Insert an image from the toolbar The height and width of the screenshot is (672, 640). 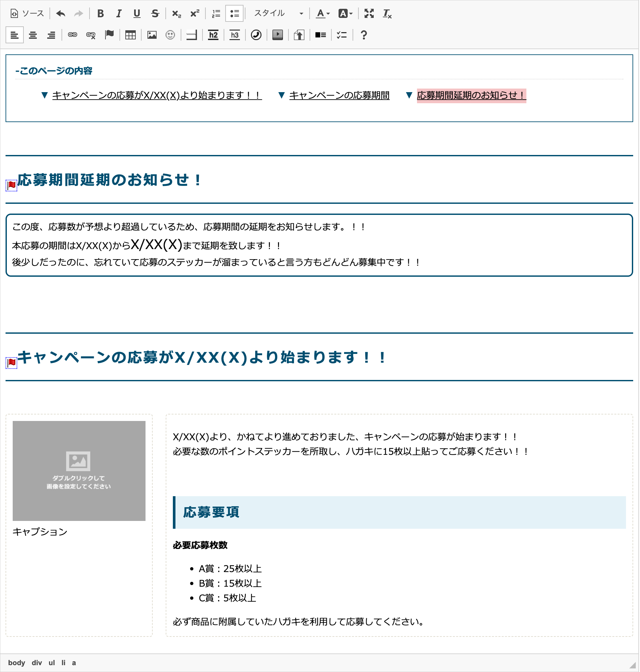click(152, 35)
